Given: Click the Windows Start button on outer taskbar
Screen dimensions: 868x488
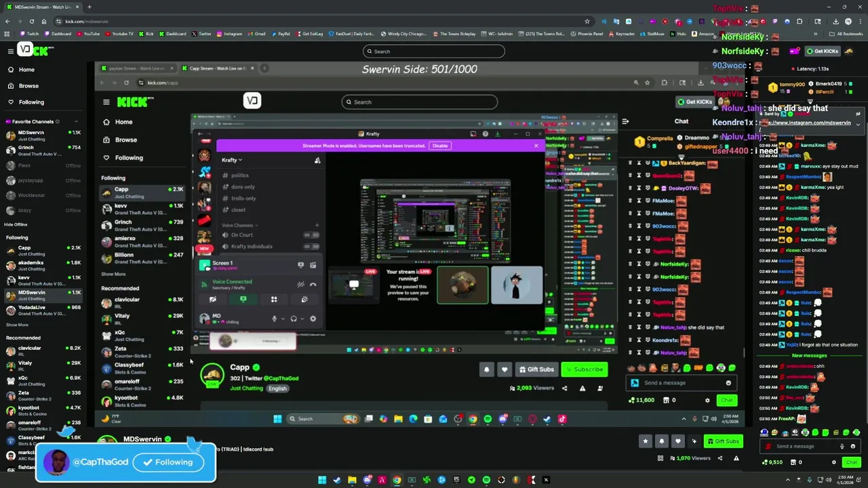Looking at the screenshot, I should click(x=322, y=480).
